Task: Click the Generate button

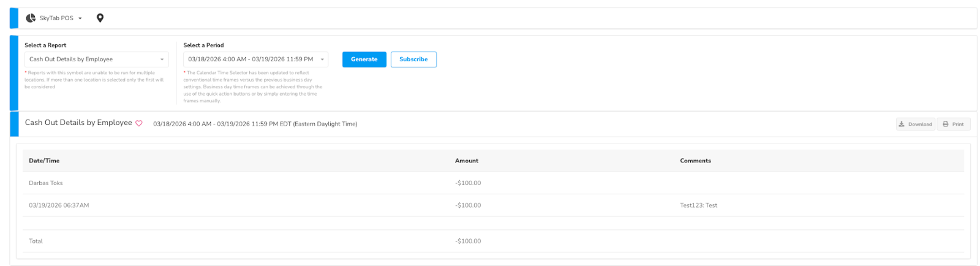Action: tap(364, 59)
